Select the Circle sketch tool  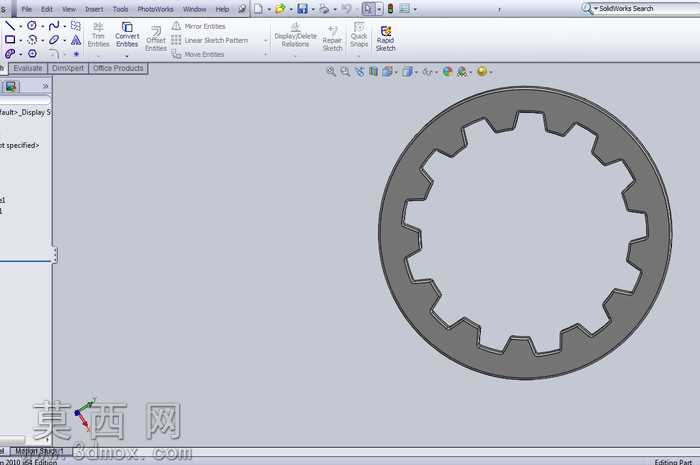tap(32, 25)
